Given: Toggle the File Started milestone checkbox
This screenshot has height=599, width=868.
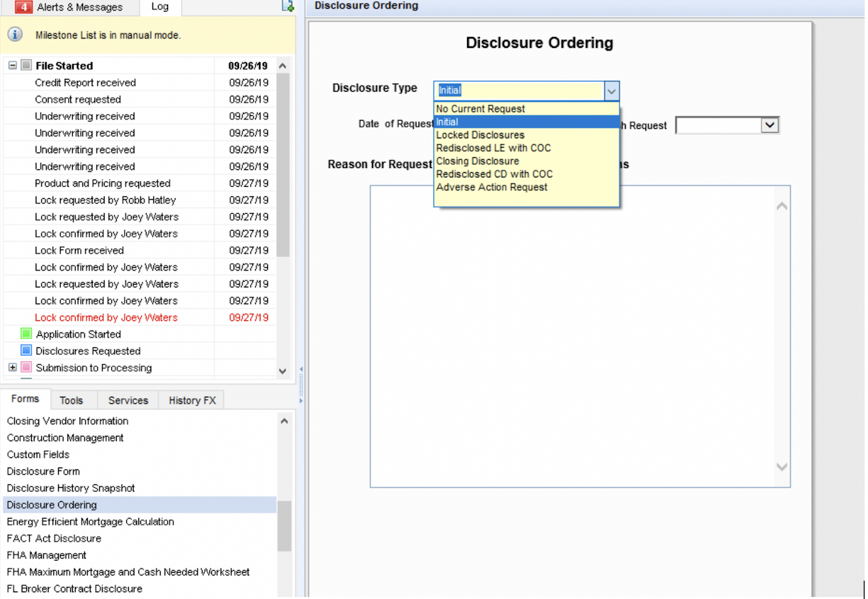Looking at the screenshot, I should (x=26, y=65).
